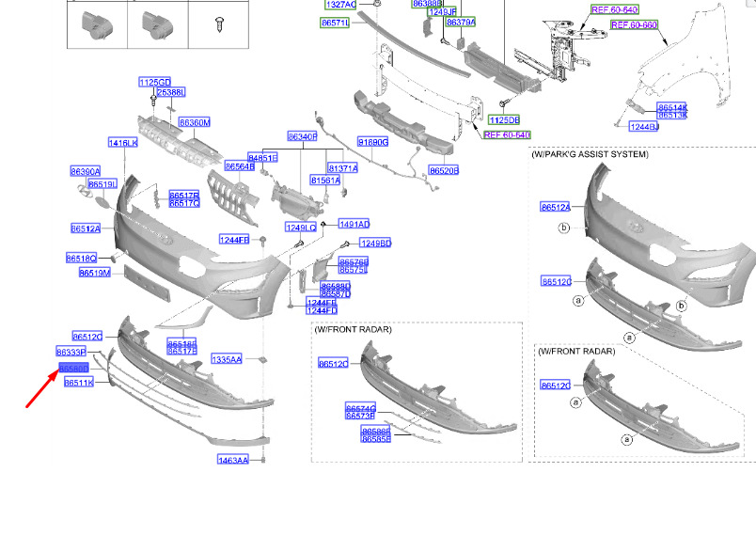Open the 1335AA part label
The image size is (756, 551).
(227, 359)
